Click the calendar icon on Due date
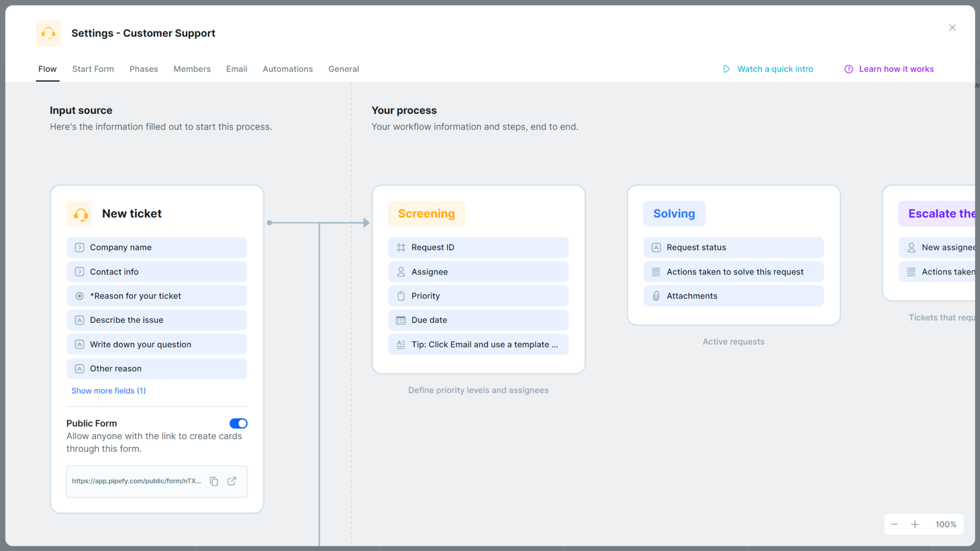The height and width of the screenshot is (551, 980). 401,320
